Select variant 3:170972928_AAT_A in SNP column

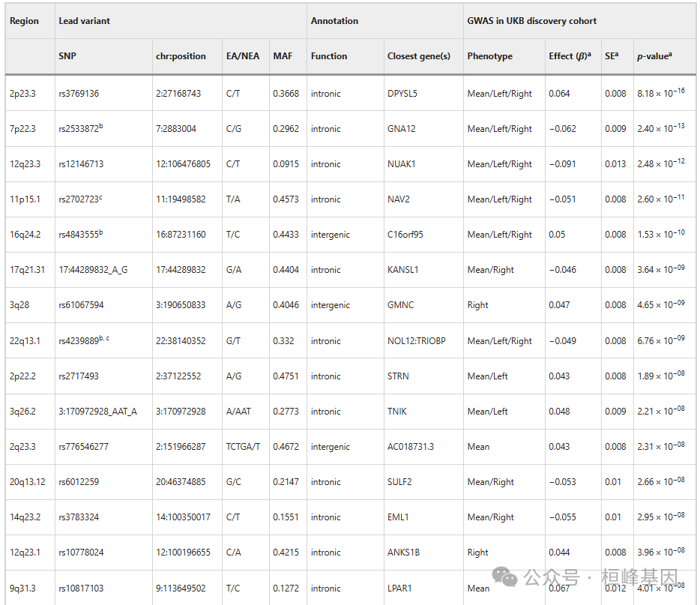97,412
